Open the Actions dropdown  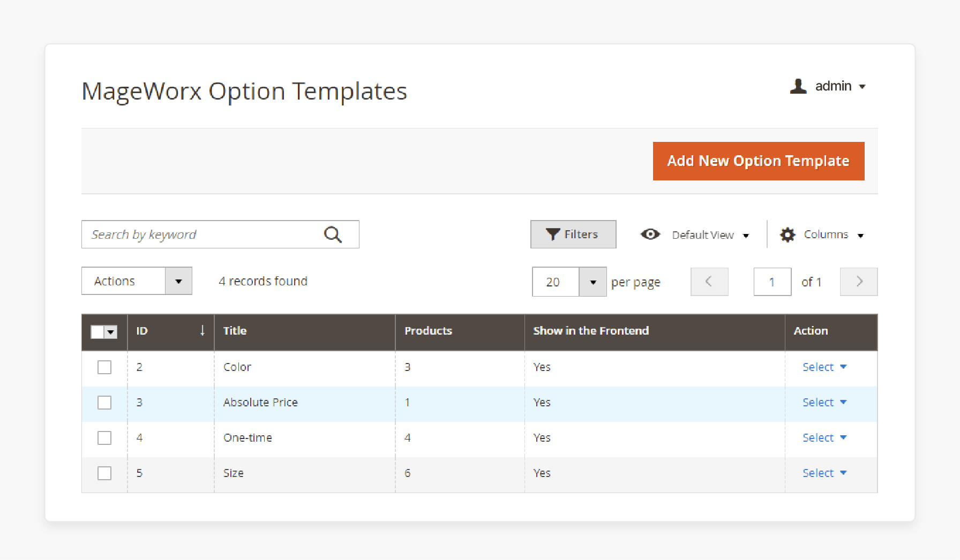click(x=137, y=281)
